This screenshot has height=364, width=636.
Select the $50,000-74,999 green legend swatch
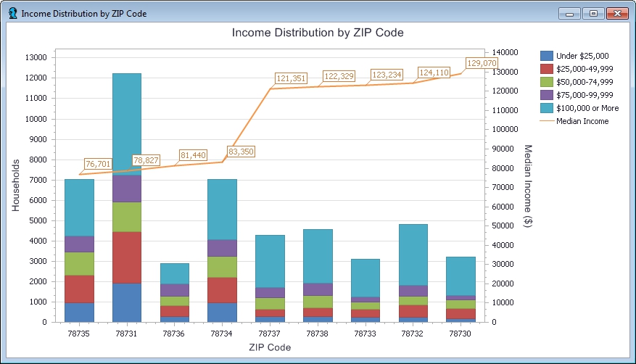tap(547, 82)
